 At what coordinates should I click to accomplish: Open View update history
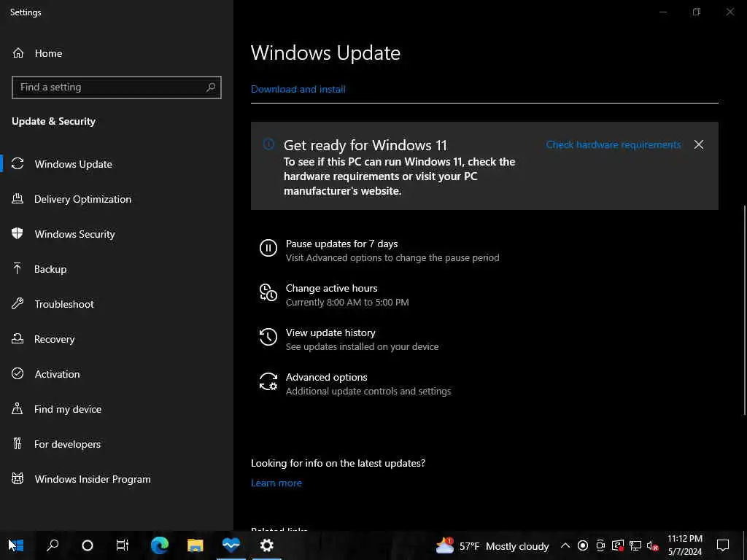tap(349, 339)
